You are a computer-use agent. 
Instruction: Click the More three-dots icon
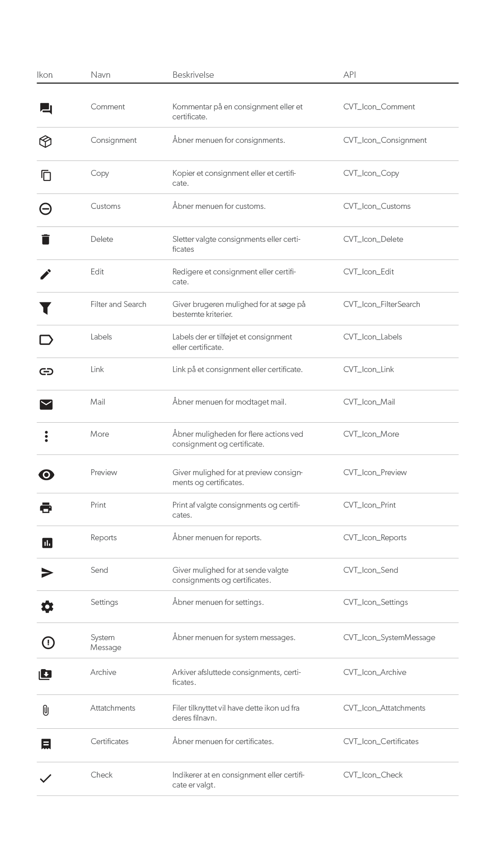point(46,436)
